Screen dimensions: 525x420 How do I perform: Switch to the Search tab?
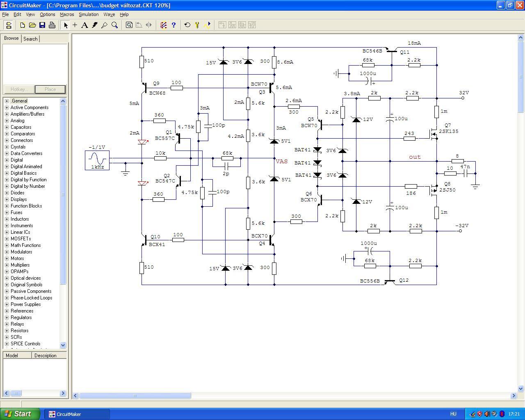click(30, 39)
